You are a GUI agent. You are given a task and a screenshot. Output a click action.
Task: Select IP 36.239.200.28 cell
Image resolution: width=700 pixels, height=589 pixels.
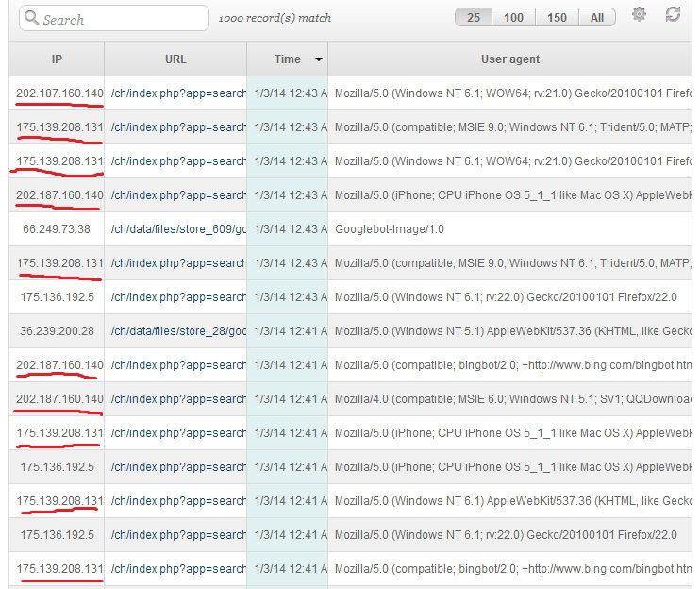(57, 331)
